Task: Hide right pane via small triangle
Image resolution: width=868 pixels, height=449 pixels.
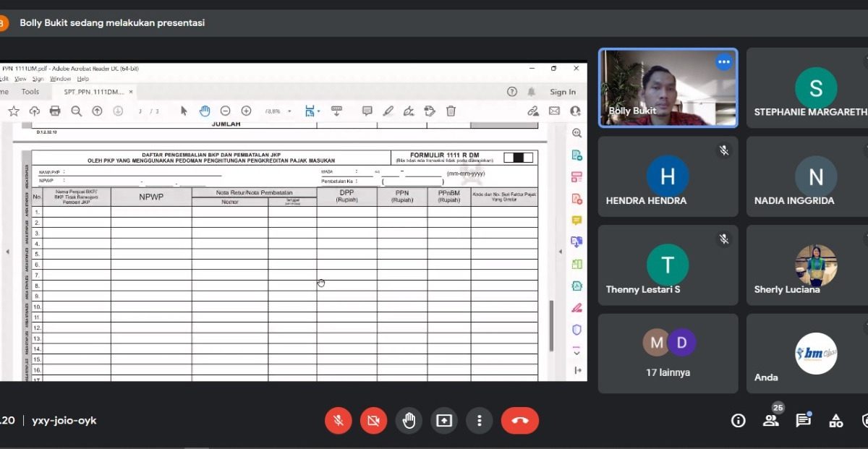Action: point(561,252)
